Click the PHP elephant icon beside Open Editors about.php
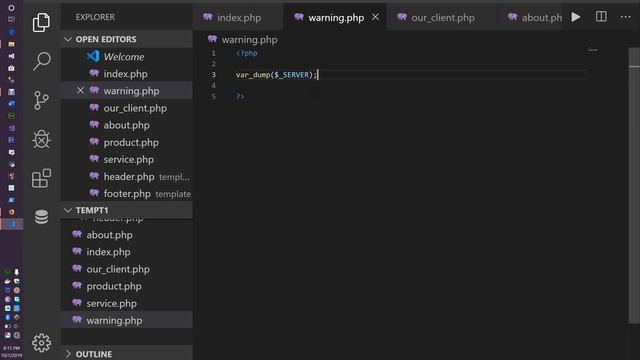The height and width of the screenshot is (360, 640). [x=94, y=124]
